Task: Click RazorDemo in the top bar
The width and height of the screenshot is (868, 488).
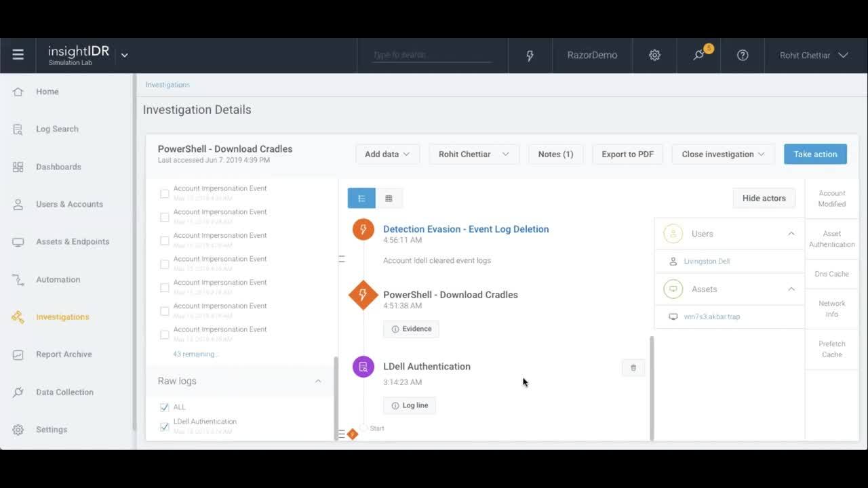Action: (592, 56)
